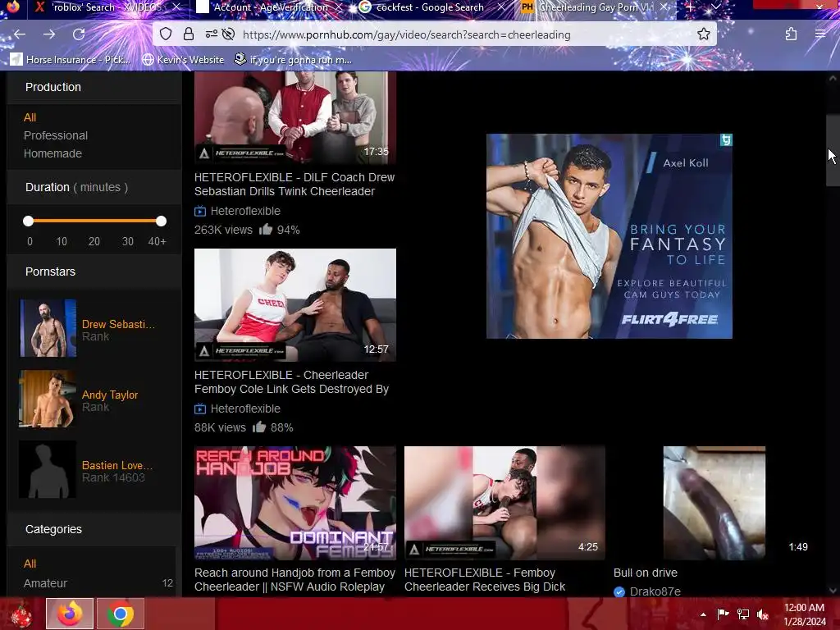Click the verified badge next to Drako87e
The height and width of the screenshot is (630, 840).
pos(619,591)
